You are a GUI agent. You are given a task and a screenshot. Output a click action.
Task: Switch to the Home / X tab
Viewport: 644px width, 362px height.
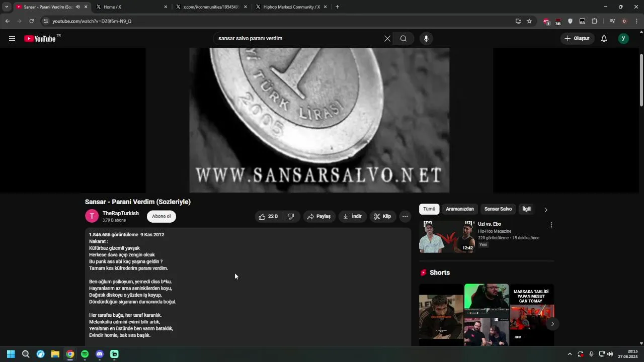tap(132, 7)
